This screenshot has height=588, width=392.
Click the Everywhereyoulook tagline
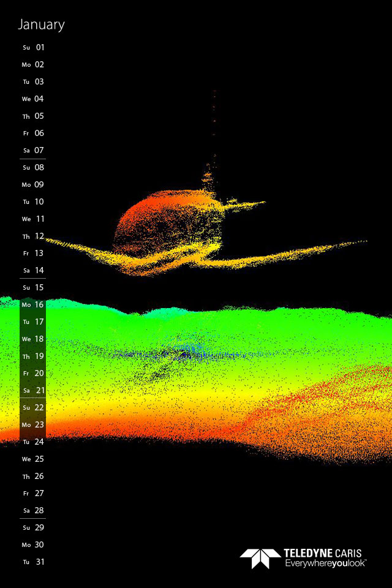pos(325,563)
